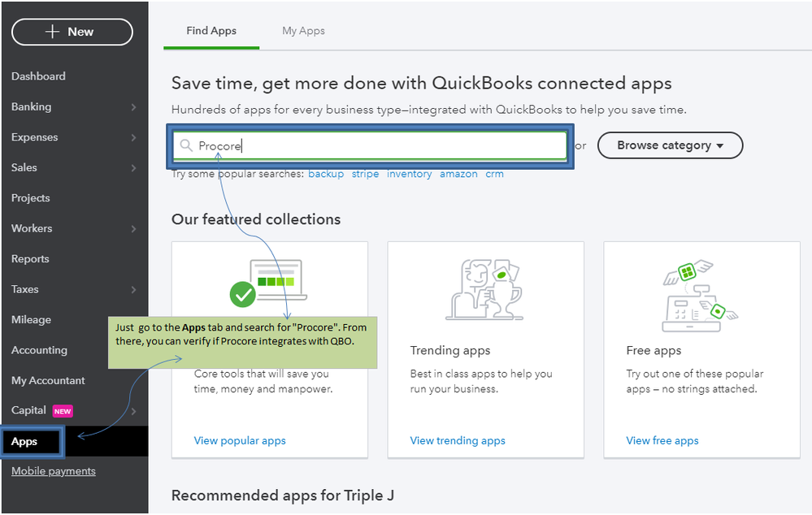The height and width of the screenshot is (515, 812).
Task: Open the Browse category dropdown
Action: click(x=670, y=145)
